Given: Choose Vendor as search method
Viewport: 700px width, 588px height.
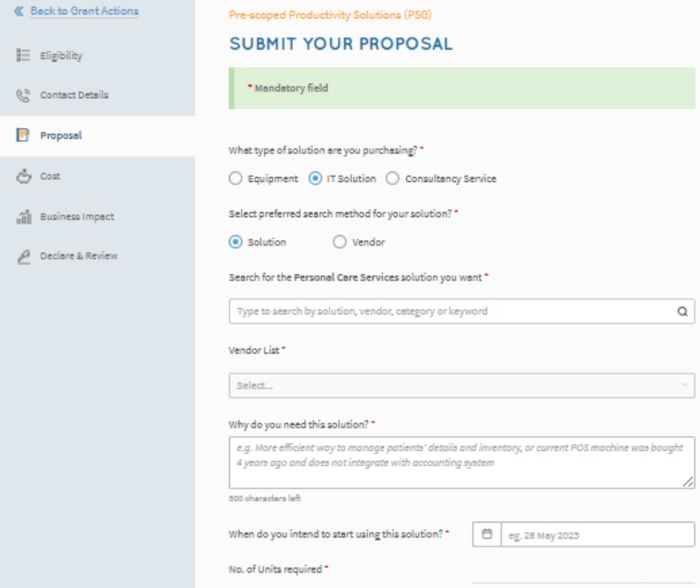Looking at the screenshot, I should pyautogui.click(x=339, y=243).
